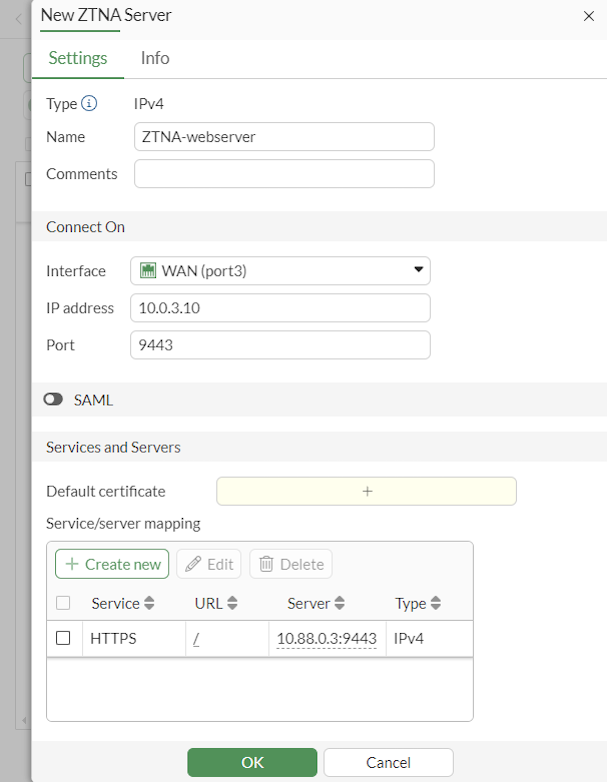The width and height of the screenshot is (607, 782).
Task: Switch to the Info tab
Action: pos(155,58)
